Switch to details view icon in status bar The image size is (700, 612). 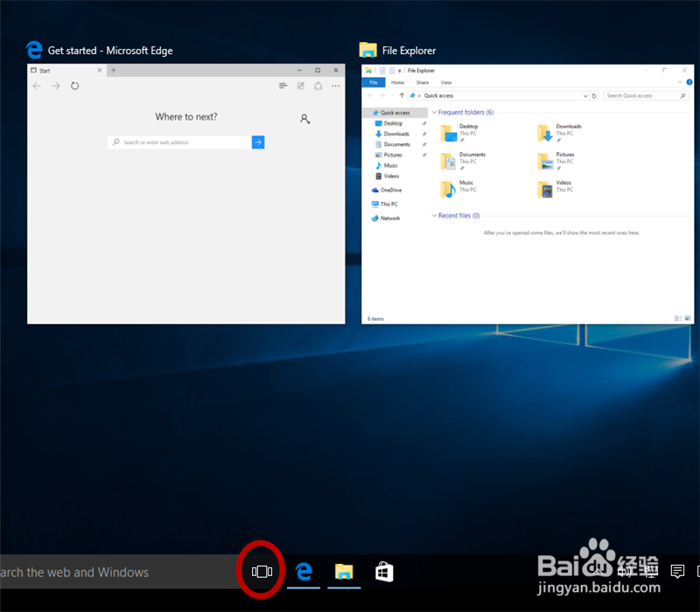pyautogui.click(x=678, y=318)
